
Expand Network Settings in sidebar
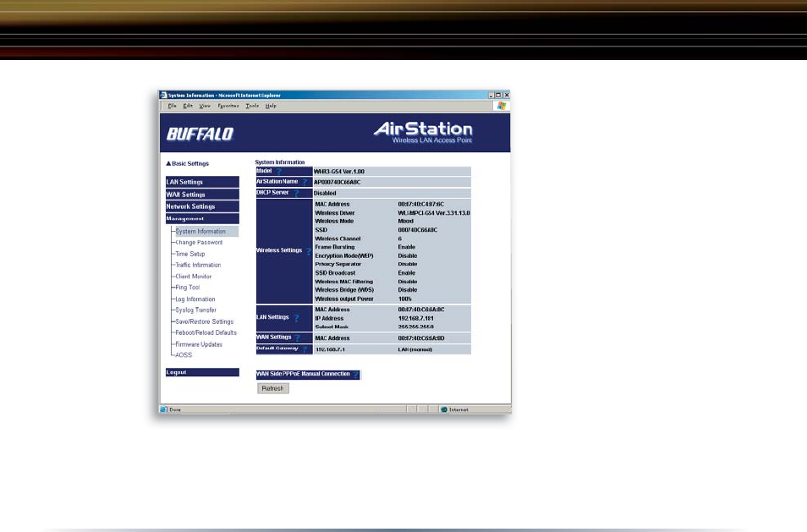(202, 206)
